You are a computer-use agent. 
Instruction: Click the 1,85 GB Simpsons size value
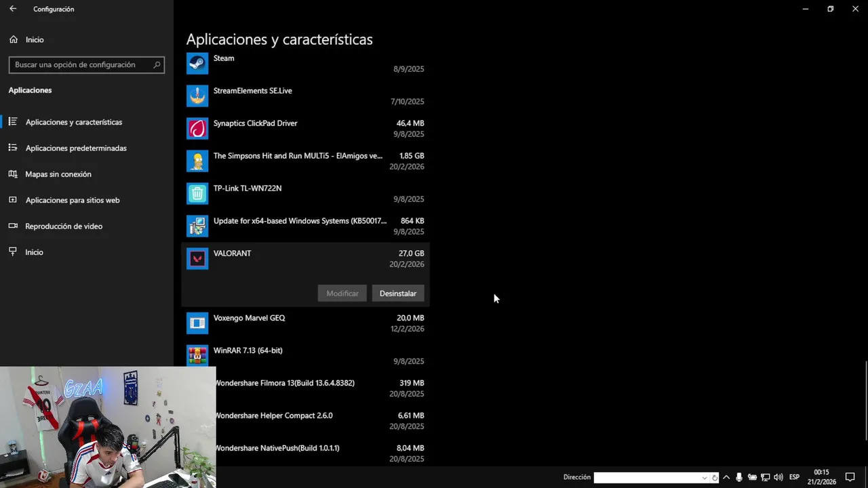click(412, 156)
